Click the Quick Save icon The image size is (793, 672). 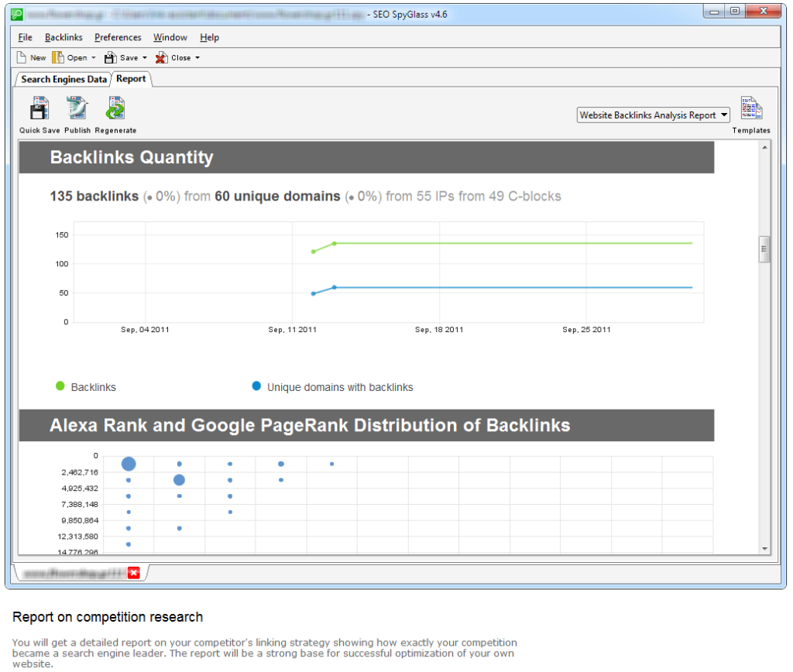click(39, 109)
